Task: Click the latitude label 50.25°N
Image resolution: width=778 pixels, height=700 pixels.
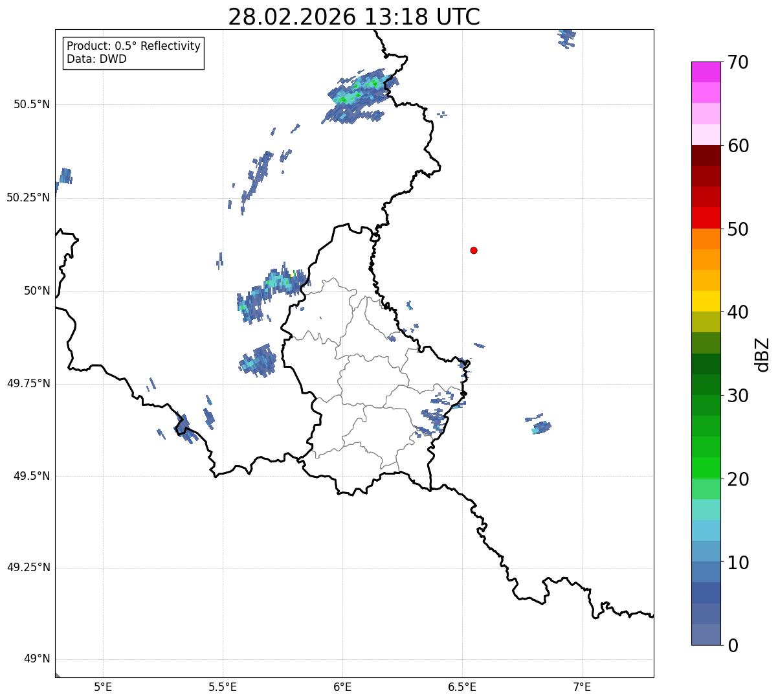Action: tap(28, 198)
